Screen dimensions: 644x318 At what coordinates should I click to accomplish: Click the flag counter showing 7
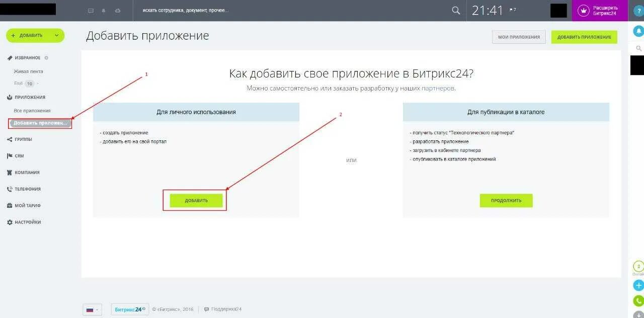pyautogui.click(x=513, y=10)
